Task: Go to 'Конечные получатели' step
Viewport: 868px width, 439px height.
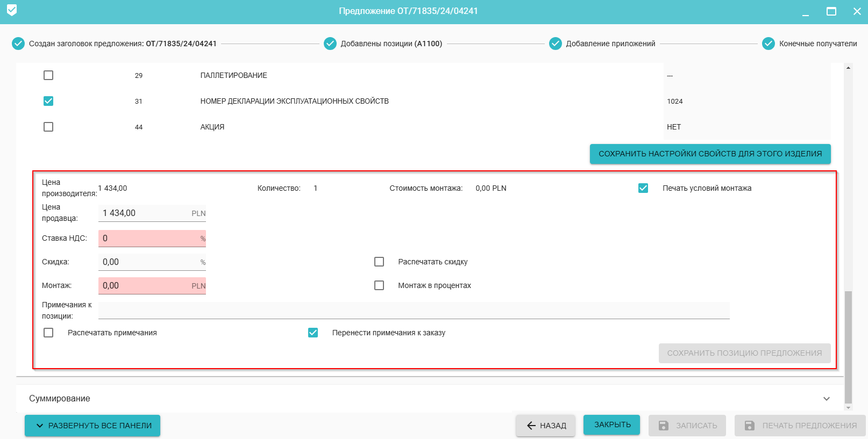Action: point(818,44)
